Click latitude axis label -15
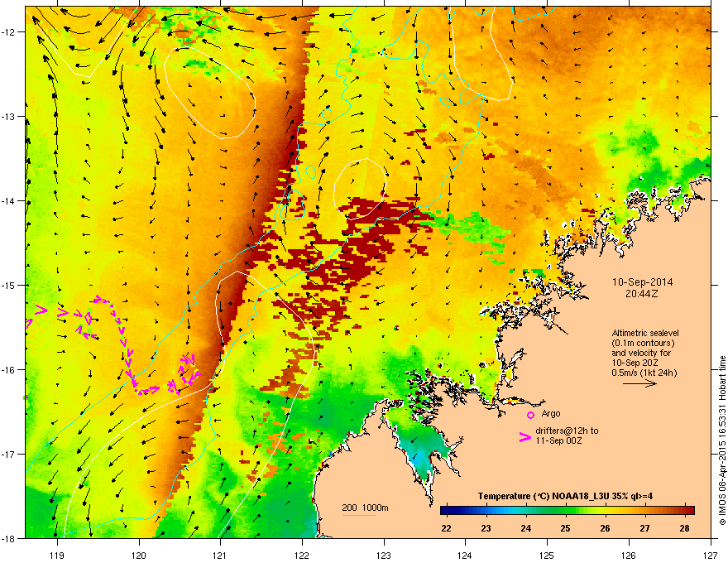728x563 pixels. [9, 285]
